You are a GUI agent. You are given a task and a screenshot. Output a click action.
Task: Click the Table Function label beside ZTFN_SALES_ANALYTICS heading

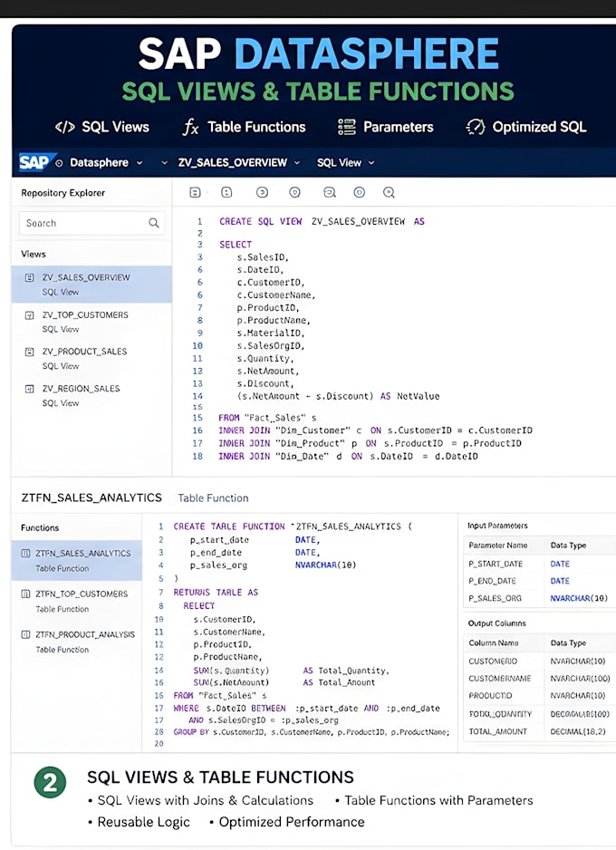pos(213,497)
